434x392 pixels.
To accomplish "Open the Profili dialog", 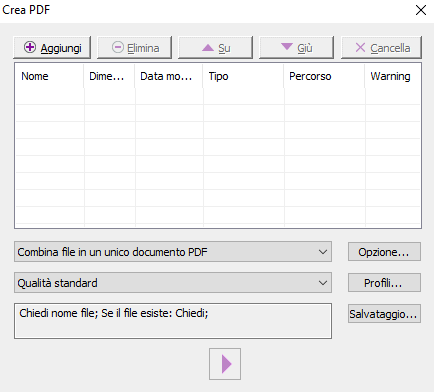I will pos(384,283).
